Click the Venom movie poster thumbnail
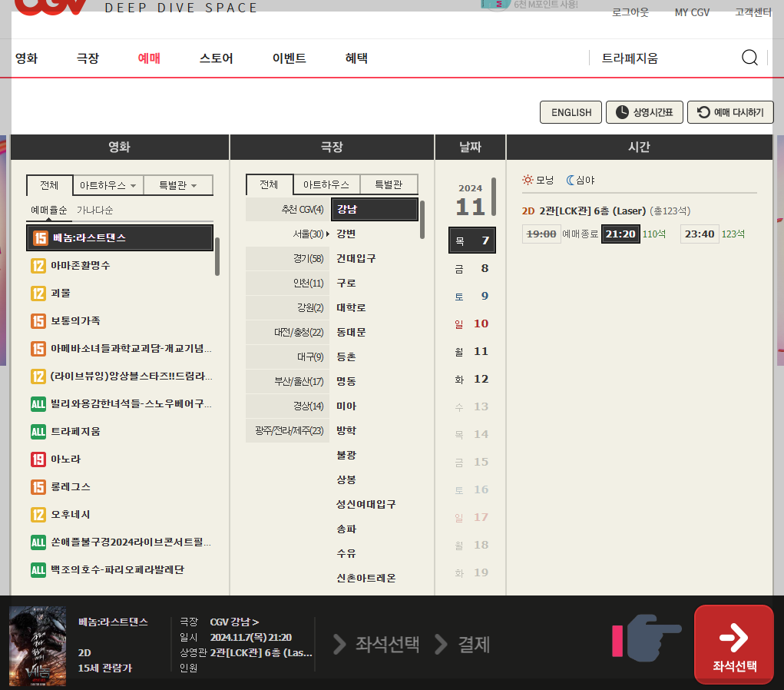 [38, 646]
